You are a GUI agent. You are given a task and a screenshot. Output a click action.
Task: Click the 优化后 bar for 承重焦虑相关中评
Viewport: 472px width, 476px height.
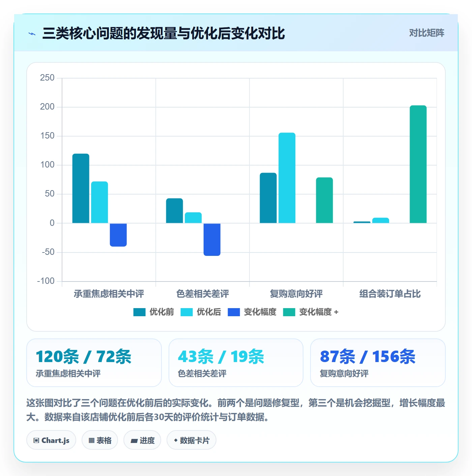pyautogui.click(x=99, y=202)
